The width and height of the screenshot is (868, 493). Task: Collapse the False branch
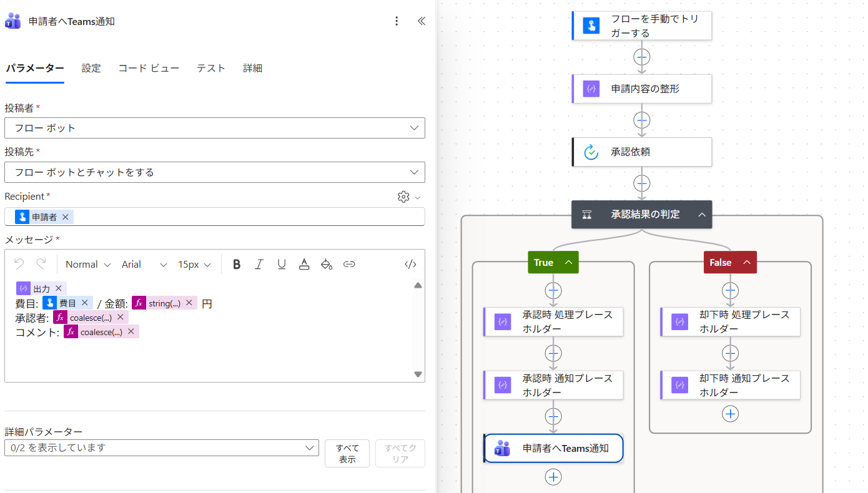[x=747, y=263]
